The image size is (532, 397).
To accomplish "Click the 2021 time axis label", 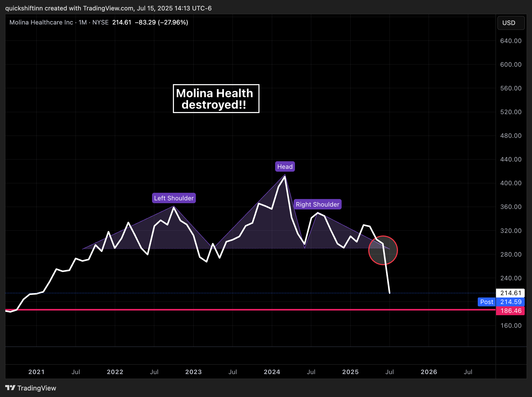I will pos(37,372).
